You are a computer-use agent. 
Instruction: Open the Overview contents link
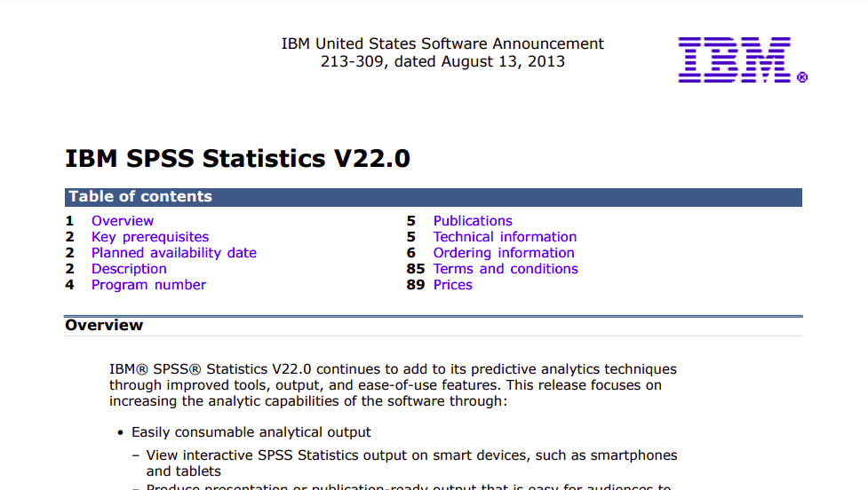[122, 221]
